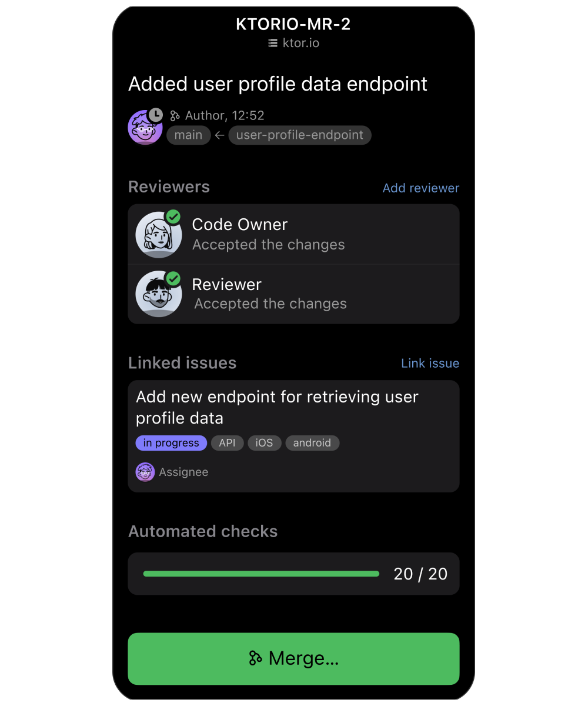Tap the green Merge... button
The image size is (588, 706).
tap(293, 659)
